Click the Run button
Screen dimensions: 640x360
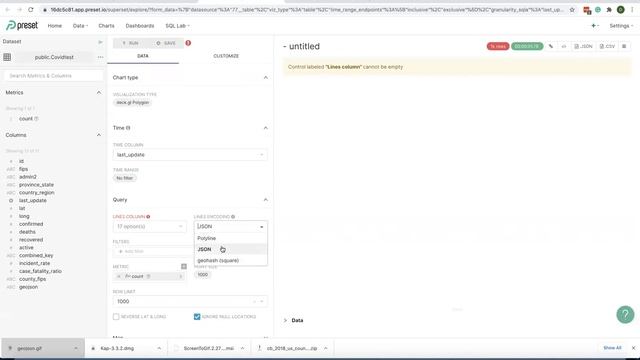(131, 43)
